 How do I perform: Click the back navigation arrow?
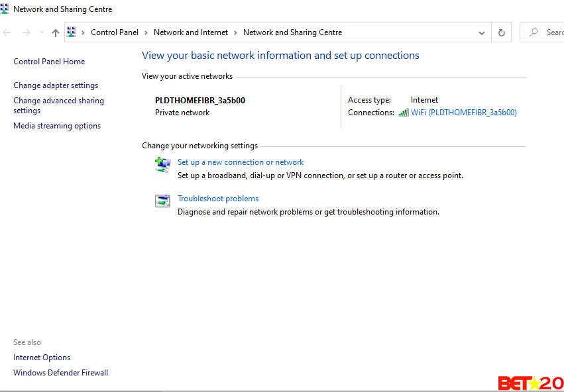(7, 32)
